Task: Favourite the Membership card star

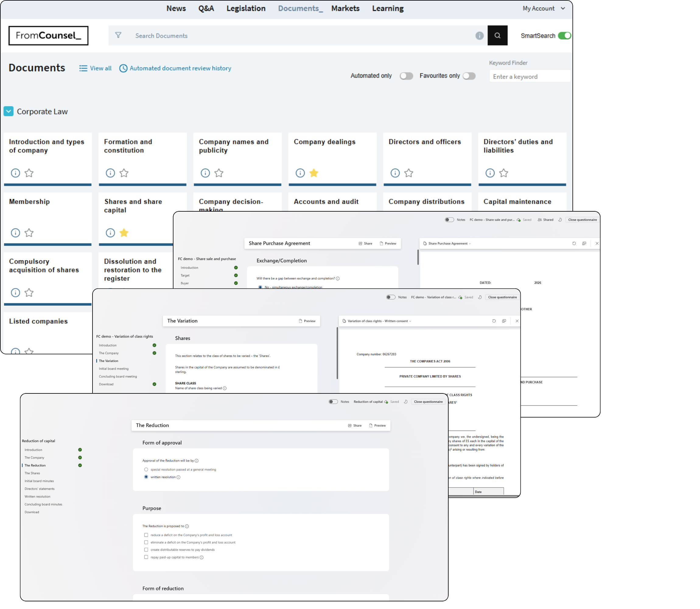Action: pyautogui.click(x=29, y=233)
